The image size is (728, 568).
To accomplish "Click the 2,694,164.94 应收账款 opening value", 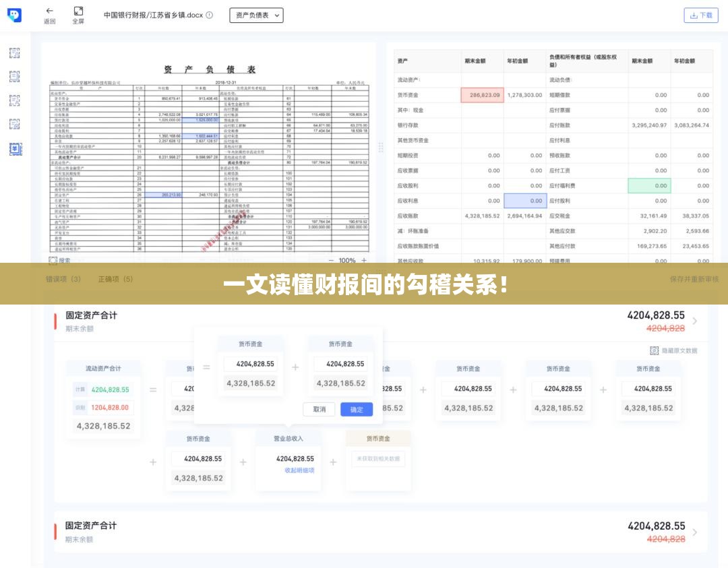I will pos(524,216).
